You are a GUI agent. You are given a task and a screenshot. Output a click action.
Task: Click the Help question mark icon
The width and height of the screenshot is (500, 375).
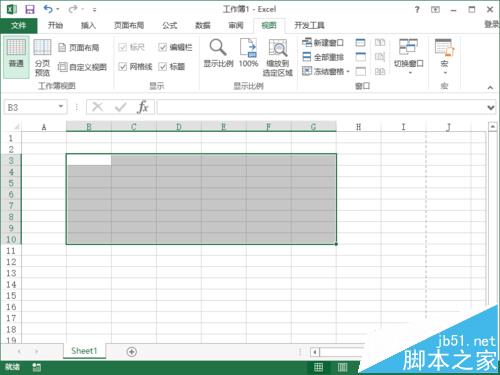click(417, 10)
